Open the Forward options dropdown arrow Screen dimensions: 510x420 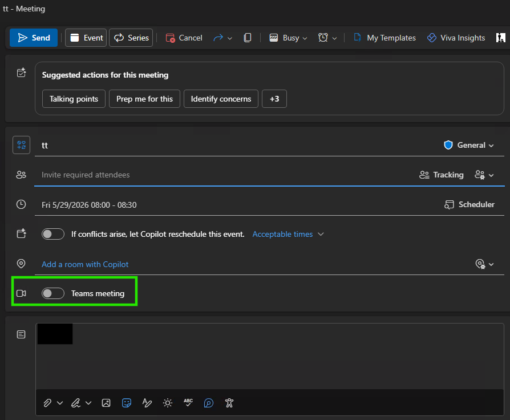230,38
